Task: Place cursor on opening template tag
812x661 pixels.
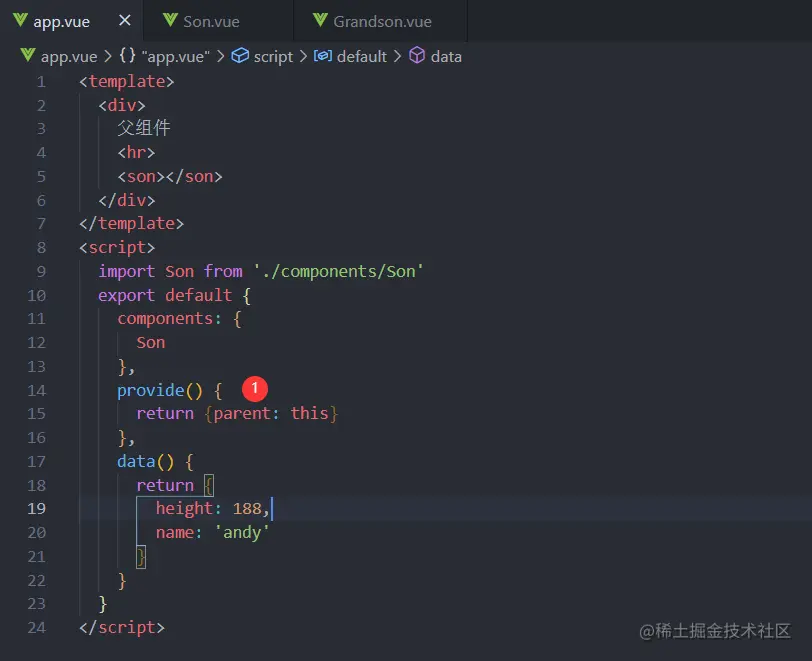Action: click(x=127, y=82)
